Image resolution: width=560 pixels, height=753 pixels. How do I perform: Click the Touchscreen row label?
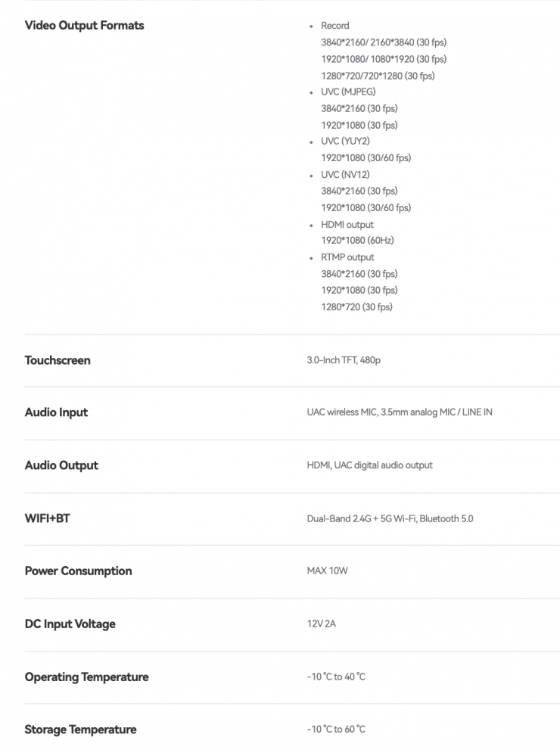tap(58, 360)
